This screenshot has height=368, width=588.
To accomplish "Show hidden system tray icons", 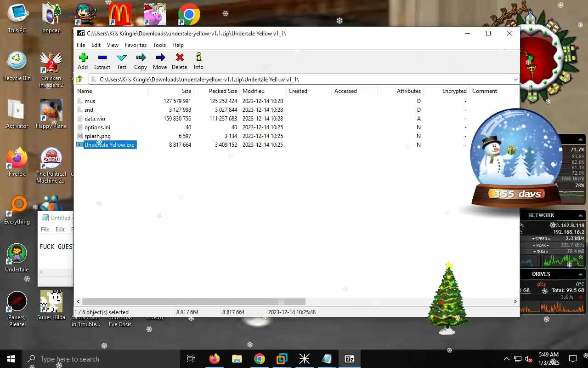I will pyautogui.click(x=507, y=359).
